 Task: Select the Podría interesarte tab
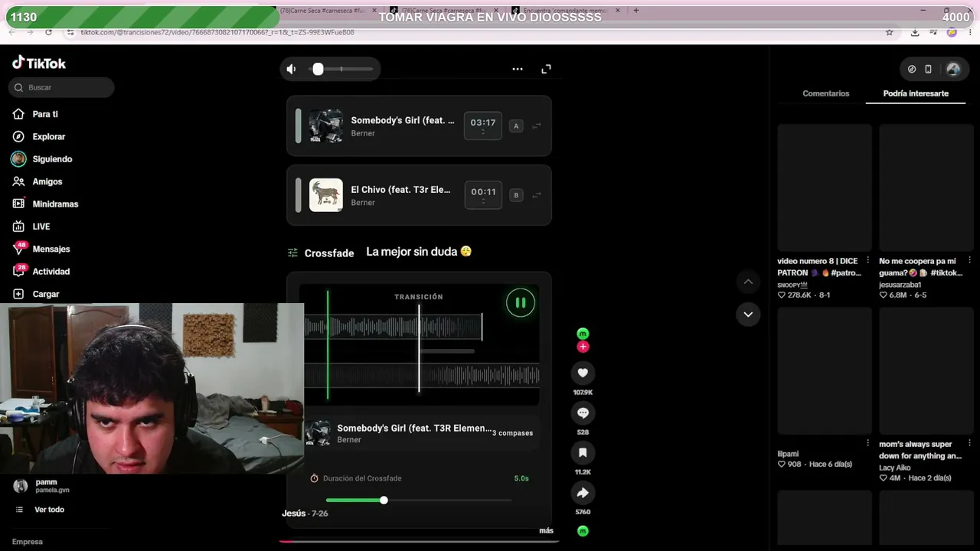tap(916, 93)
